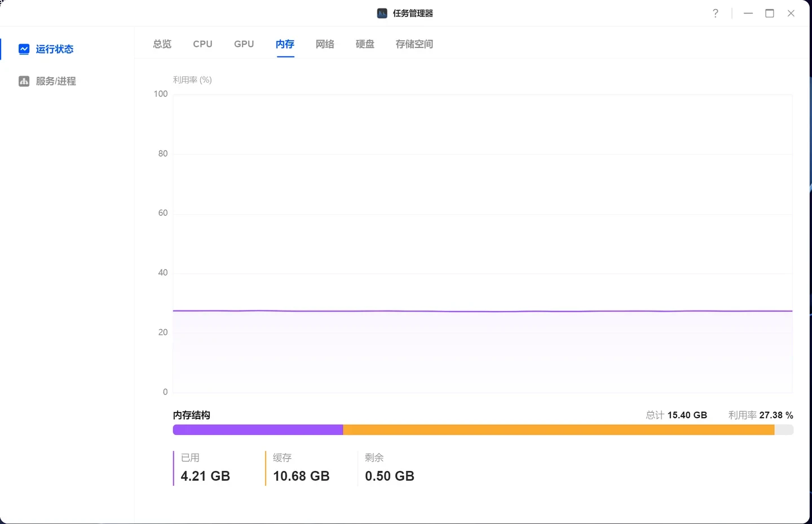The image size is (812, 524).
Task: Click the 已用 label
Action: (x=190, y=458)
